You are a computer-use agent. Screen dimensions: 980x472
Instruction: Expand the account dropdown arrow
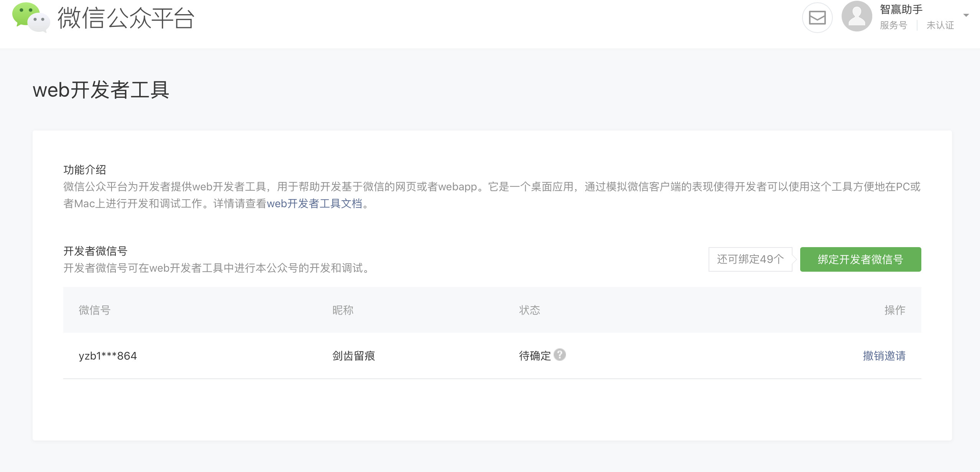pos(966,15)
